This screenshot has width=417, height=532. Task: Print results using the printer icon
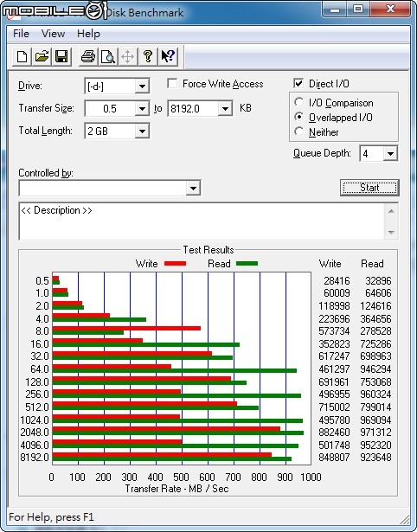[x=88, y=56]
